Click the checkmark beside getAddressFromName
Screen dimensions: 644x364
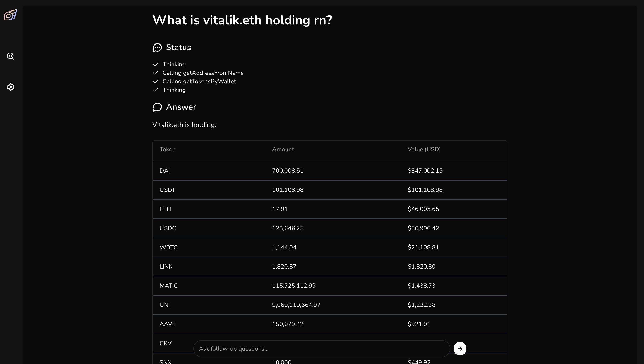(x=156, y=73)
